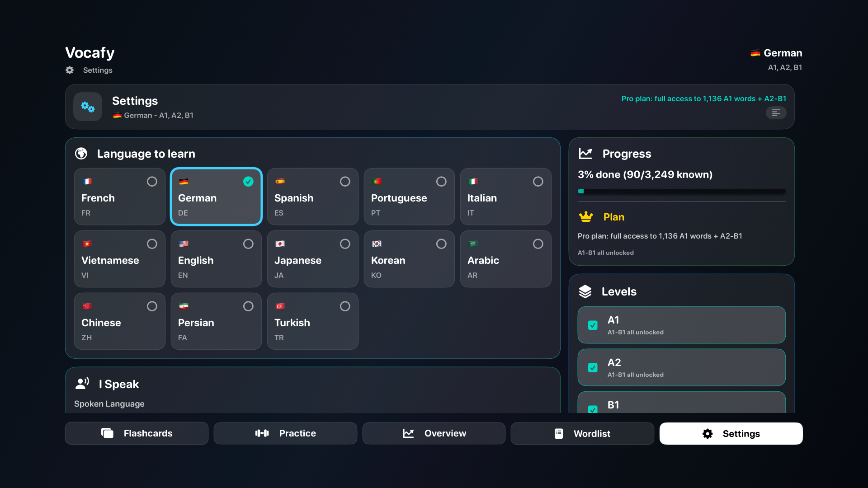Click 'A1-B1 all unlocked' under the Plan section
The width and height of the screenshot is (868, 488).
pos(606,253)
